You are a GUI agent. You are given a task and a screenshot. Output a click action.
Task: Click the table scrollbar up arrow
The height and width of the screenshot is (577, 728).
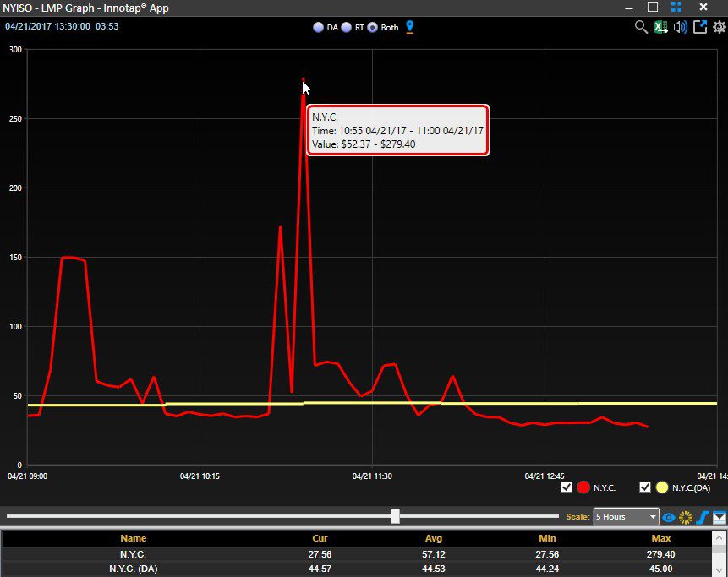720,538
